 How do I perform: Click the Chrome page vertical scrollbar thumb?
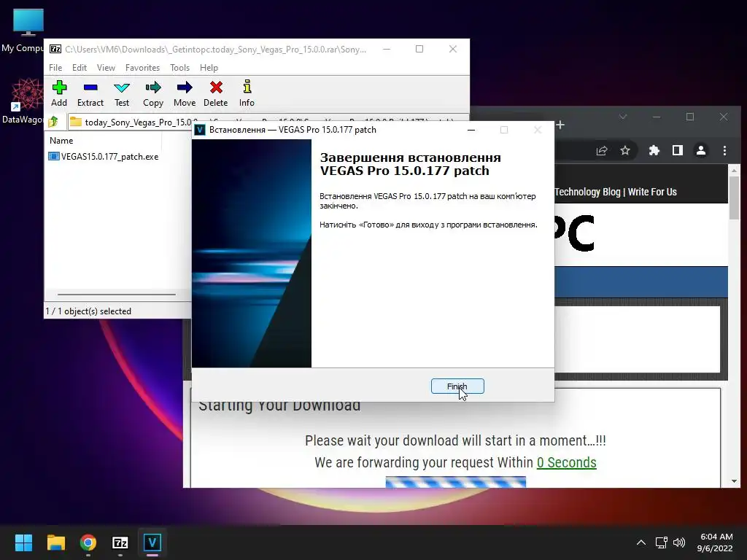(x=734, y=198)
